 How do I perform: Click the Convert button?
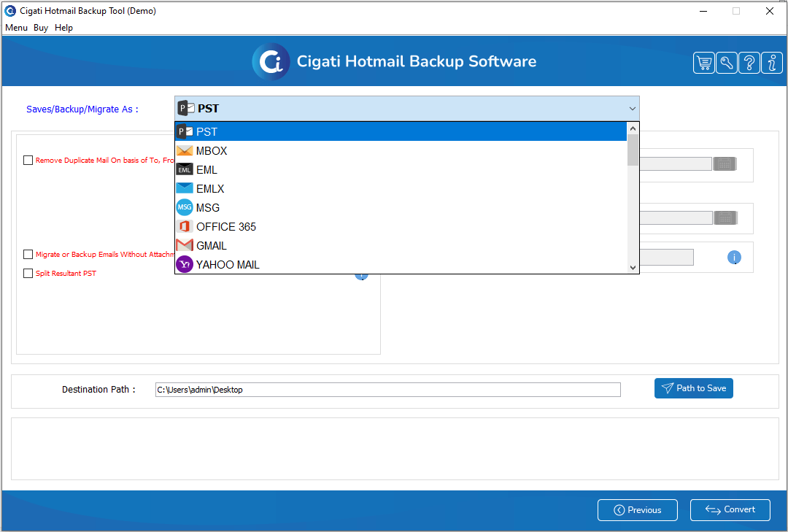coord(730,510)
